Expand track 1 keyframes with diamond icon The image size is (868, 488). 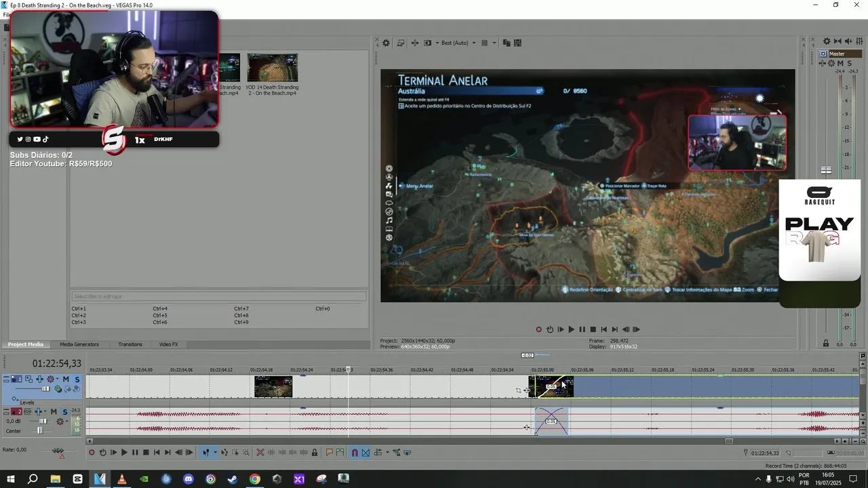pyautogui.click(x=15, y=399)
